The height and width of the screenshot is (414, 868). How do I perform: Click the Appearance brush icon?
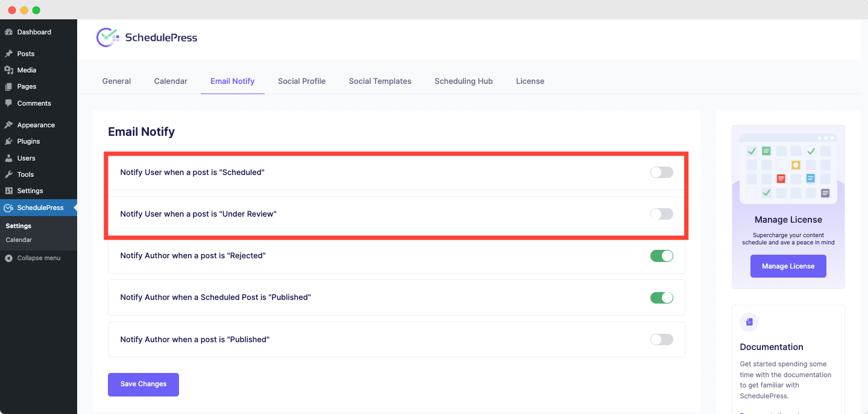pyautogui.click(x=8, y=125)
